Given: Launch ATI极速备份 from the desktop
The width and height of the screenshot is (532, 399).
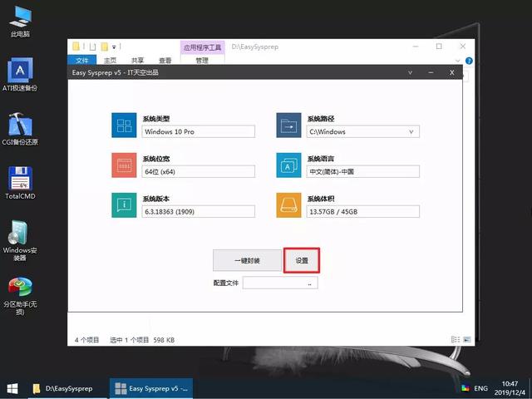Looking at the screenshot, I should point(20,74).
